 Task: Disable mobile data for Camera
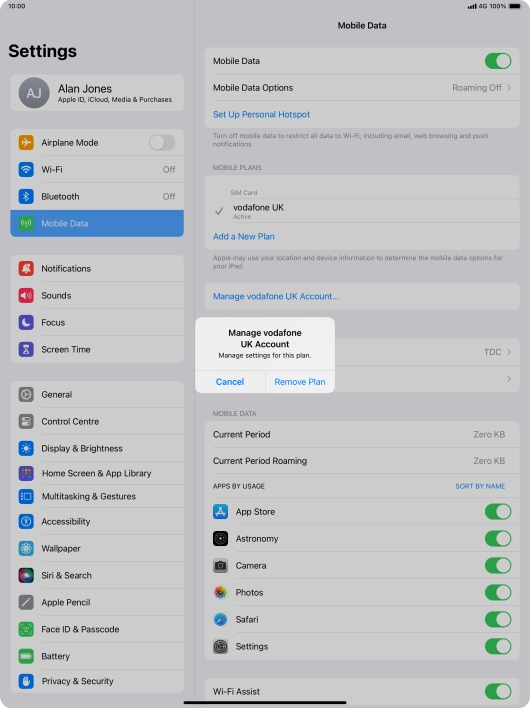[498, 565]
